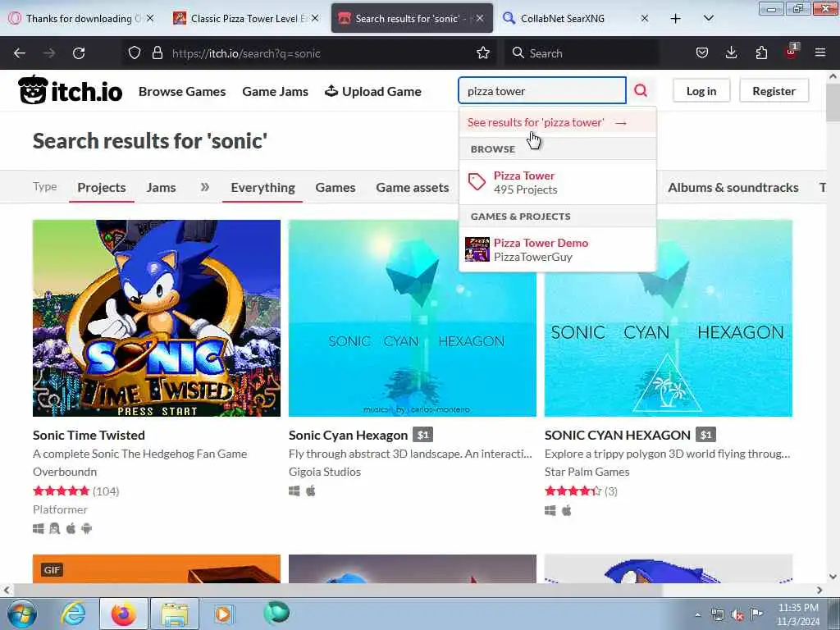Close the 'Thanks for downloading' tab
This screenshot has width=840, height=630.
click(151, 19)
